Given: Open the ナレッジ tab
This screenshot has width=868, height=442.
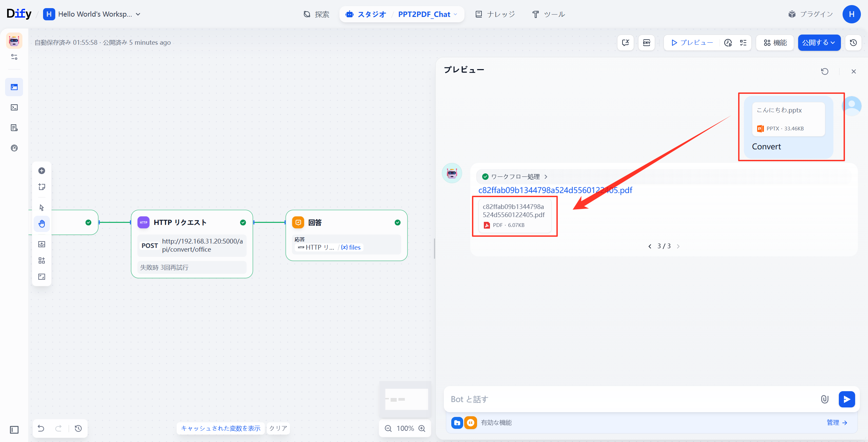Looking at the screenshot, I should click(x=495, y=14).
